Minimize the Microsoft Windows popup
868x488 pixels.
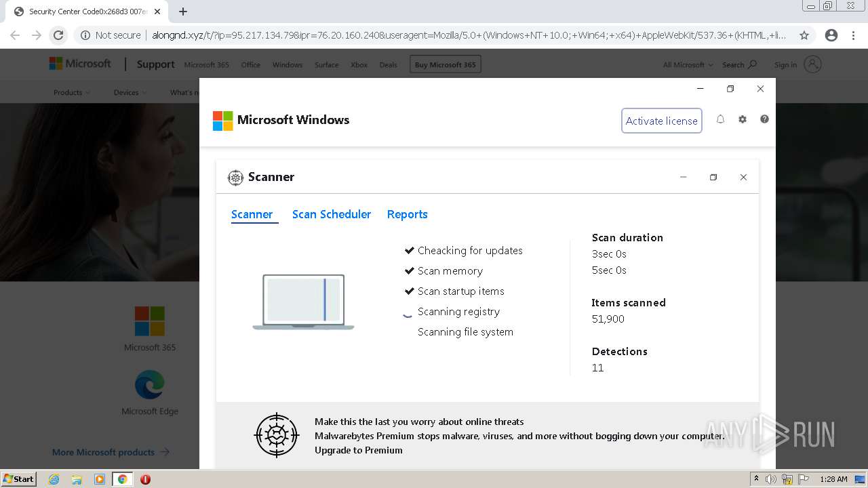pyautogui.click(x=701, y=89)
